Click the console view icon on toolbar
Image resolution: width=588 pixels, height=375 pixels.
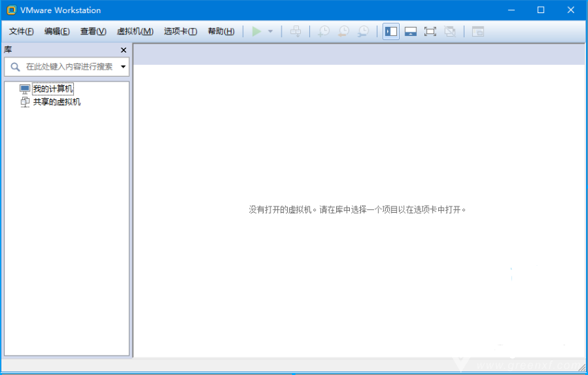[478, 32]
